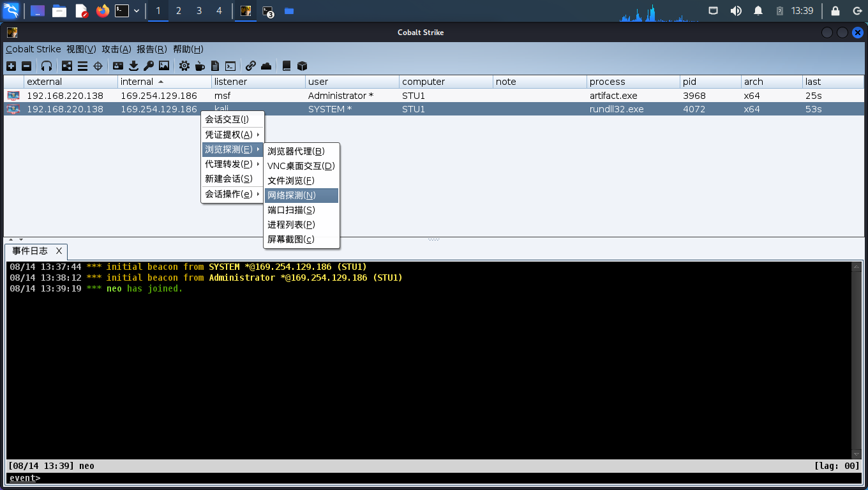Sort sessions by external column header
This screenshot has width=868, height=490.
tap(71, 82)
